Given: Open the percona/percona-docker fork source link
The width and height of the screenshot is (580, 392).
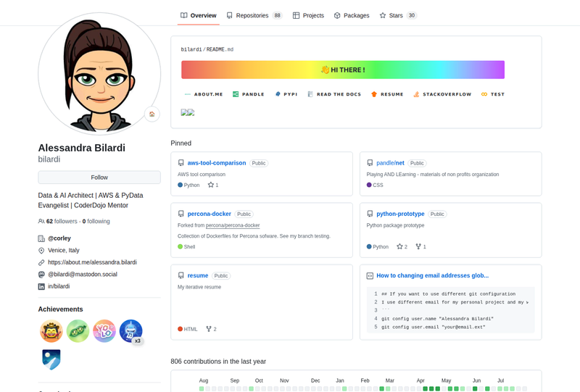Looking at the screenshot, I should point(233,225).
